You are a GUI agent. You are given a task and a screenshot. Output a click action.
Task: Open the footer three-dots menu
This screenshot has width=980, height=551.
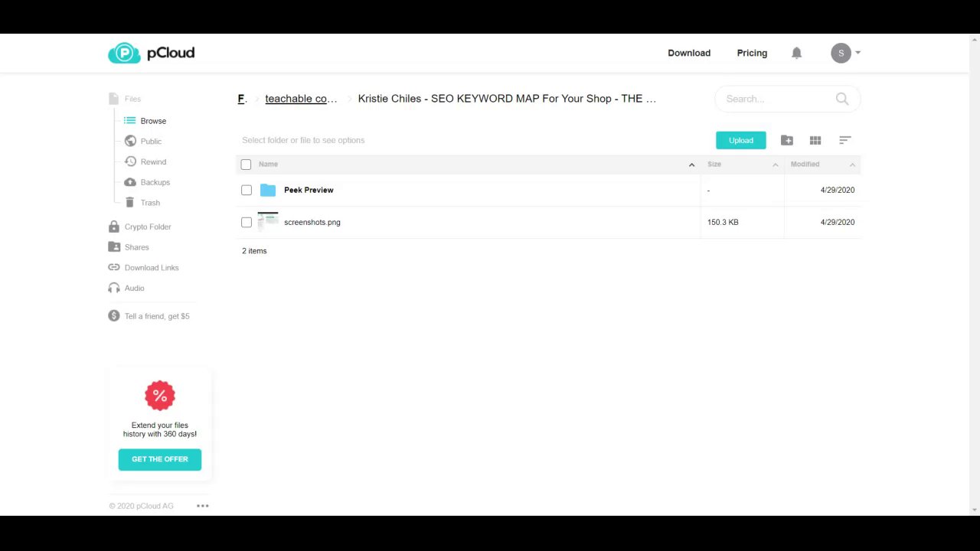tap(203, 506)
